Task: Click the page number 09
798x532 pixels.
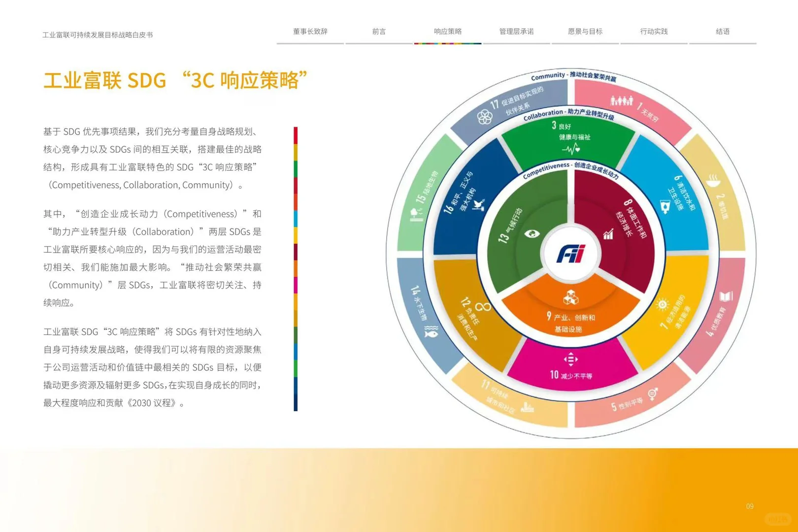Action: point(750,506)
